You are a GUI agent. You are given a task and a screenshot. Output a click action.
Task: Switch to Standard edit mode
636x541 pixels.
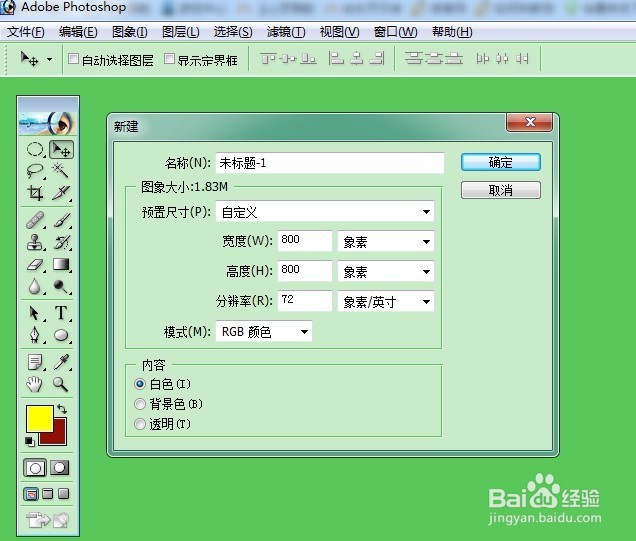[35, 468]
